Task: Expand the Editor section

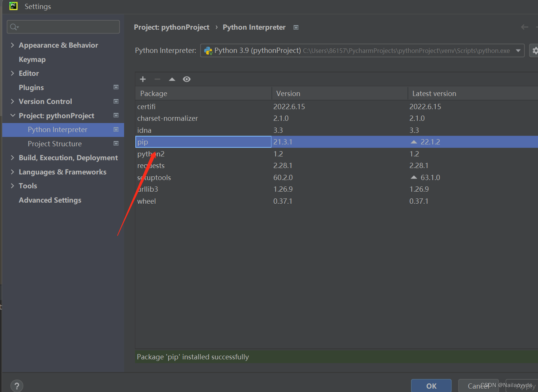Action: (12, 73)
